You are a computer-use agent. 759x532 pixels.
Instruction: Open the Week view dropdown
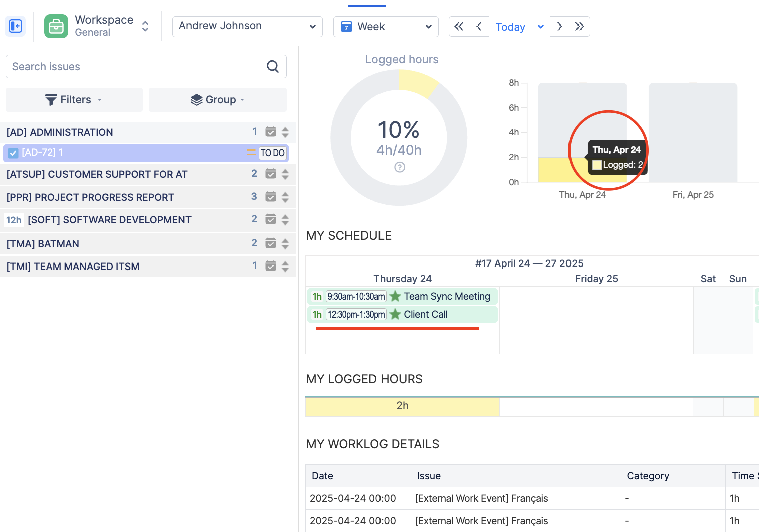tap(386, 27)
